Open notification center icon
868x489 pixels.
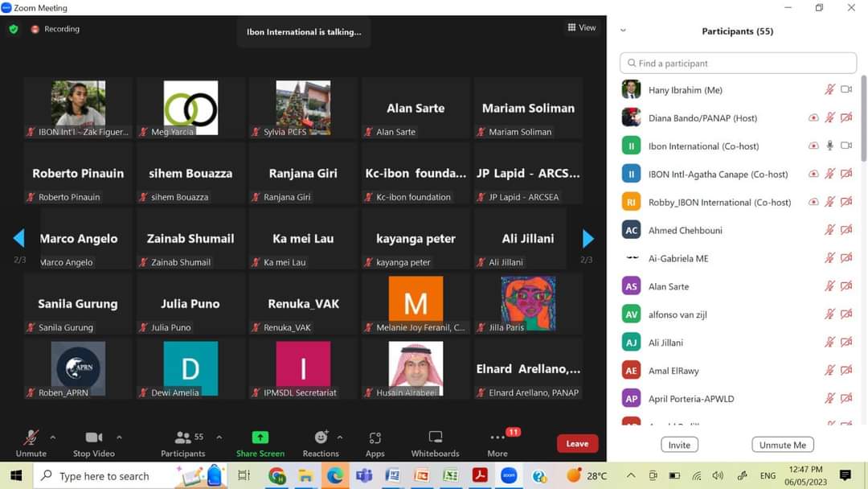pyautogui.click(x=845, y=475)
